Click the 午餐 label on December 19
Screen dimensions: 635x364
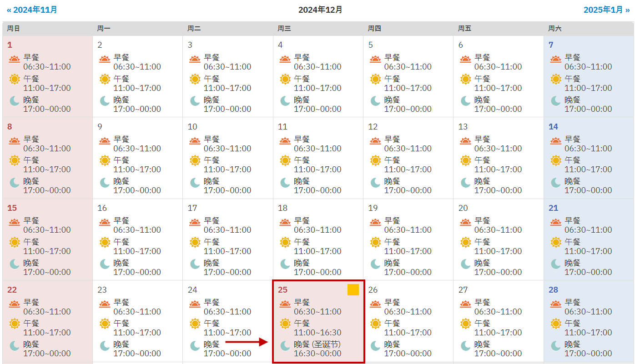tap(392, 242)
